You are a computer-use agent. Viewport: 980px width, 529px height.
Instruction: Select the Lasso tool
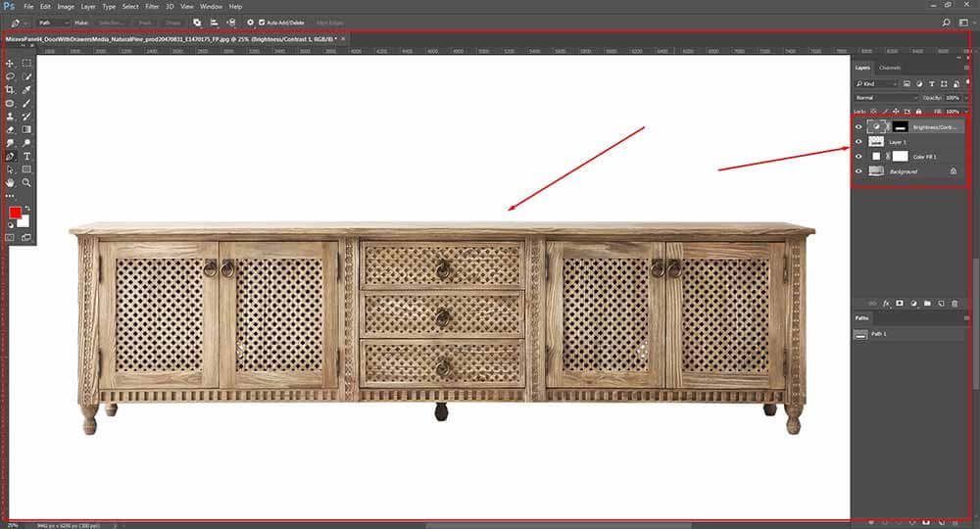click(x=10, y=76)
